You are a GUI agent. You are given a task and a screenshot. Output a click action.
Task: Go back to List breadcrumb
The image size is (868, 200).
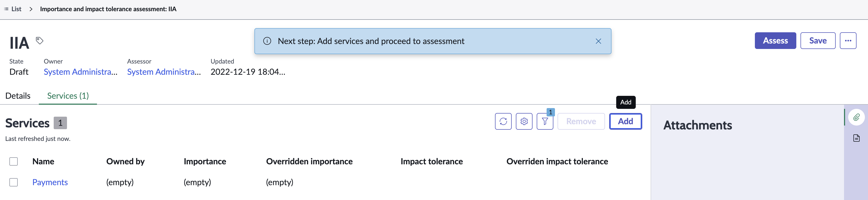point(16,9)
